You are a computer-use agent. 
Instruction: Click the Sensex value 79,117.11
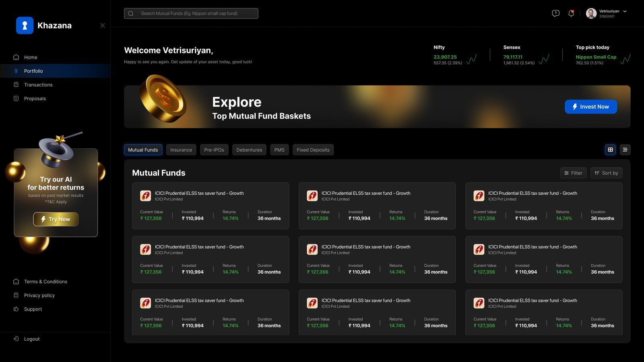[x=513, y=57]
